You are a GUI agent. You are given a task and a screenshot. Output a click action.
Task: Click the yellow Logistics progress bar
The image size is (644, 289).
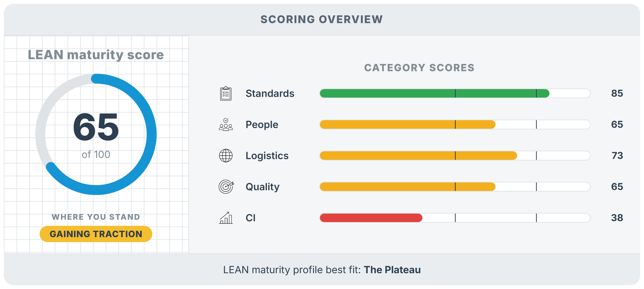[455, 156]
